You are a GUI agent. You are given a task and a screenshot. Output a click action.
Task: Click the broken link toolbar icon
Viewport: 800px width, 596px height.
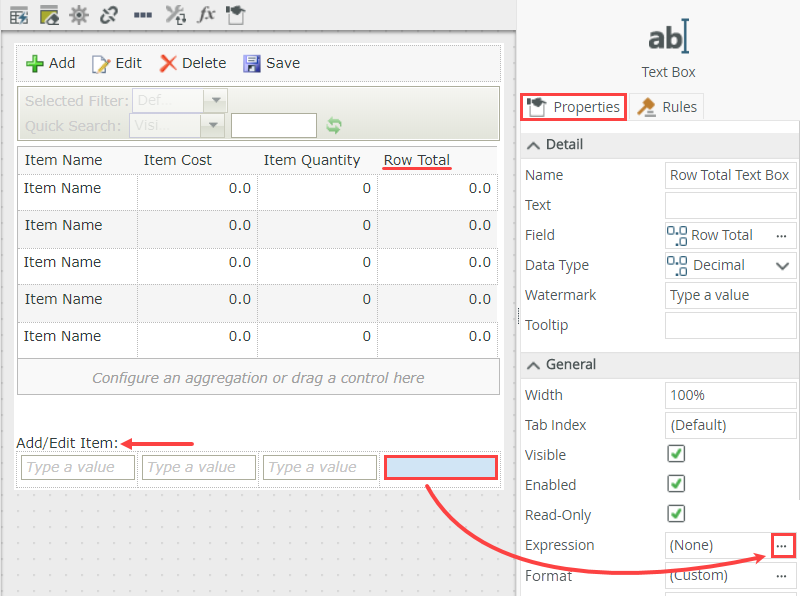108,15
